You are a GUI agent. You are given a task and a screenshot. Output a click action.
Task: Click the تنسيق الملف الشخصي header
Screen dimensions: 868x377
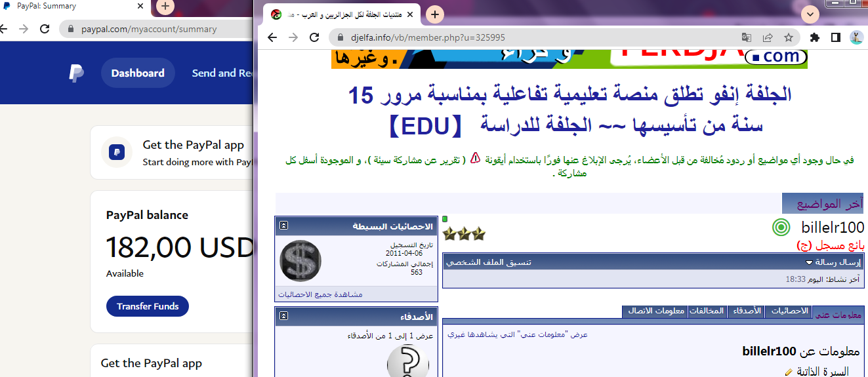point(489,262)
